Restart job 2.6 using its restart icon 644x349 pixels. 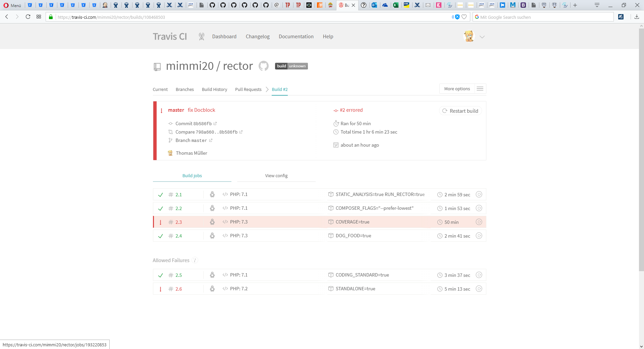(x=479, y=289)
